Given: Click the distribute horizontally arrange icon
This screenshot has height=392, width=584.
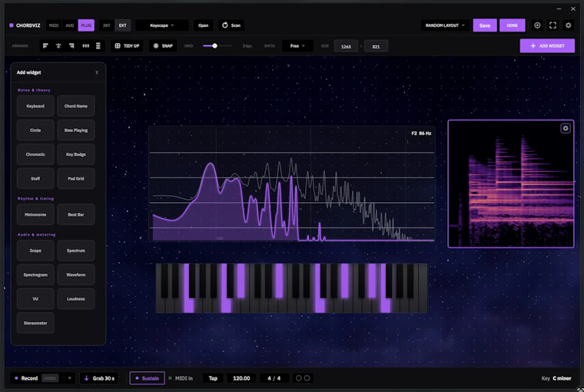Looking at the screenshot, I should (x=85, y=46).
